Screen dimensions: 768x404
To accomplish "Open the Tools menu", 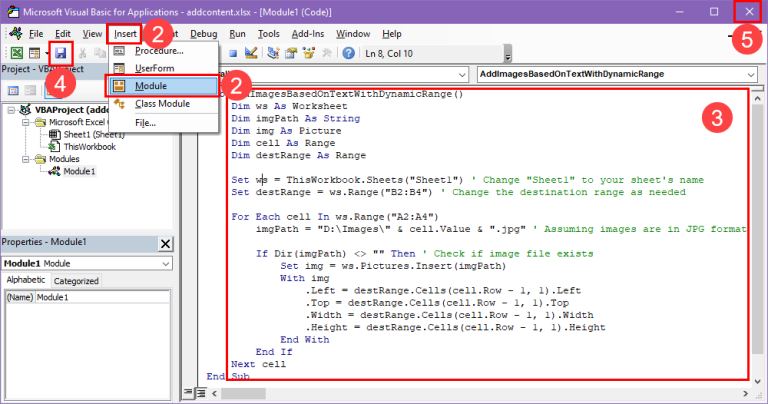I will click(x=268, y=34).
